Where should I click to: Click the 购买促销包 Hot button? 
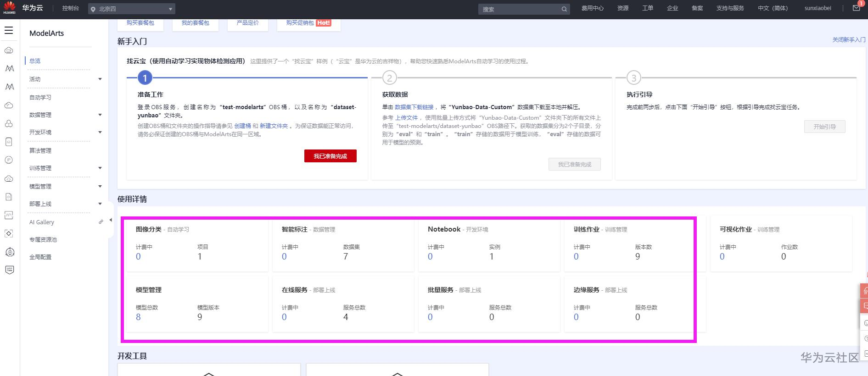(308, 24)
